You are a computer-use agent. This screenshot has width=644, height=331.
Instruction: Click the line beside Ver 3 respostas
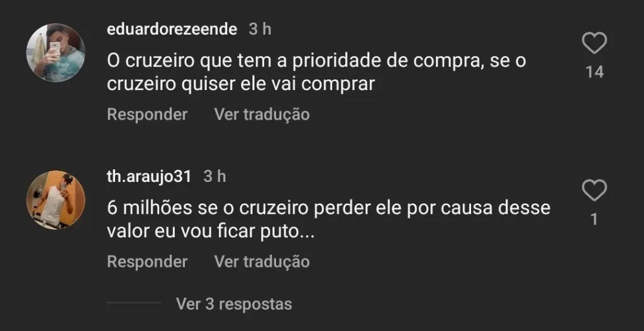tap(133, 303)
